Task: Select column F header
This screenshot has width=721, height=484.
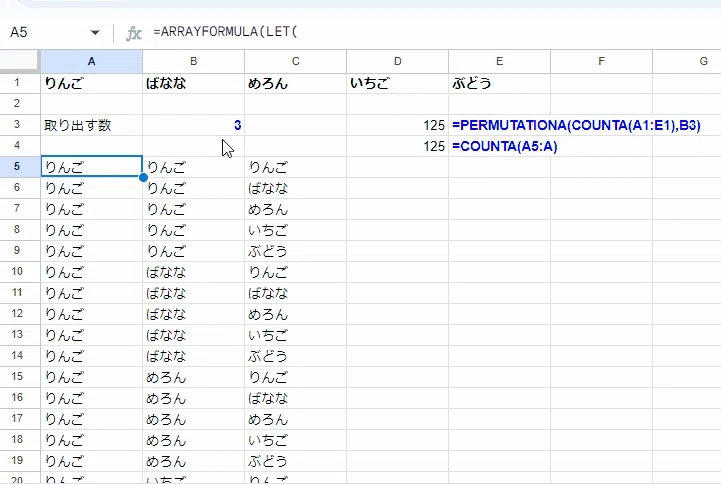Action: [601, 62]
